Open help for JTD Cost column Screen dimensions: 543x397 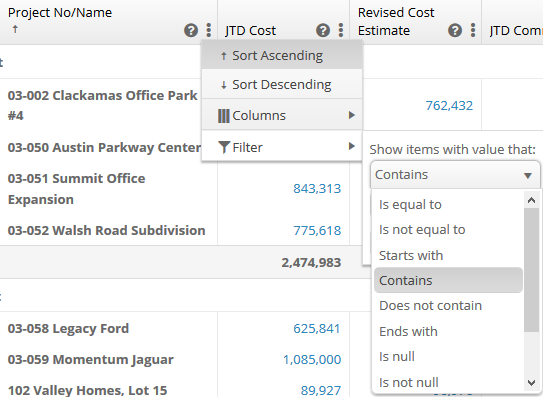point(323,30)
